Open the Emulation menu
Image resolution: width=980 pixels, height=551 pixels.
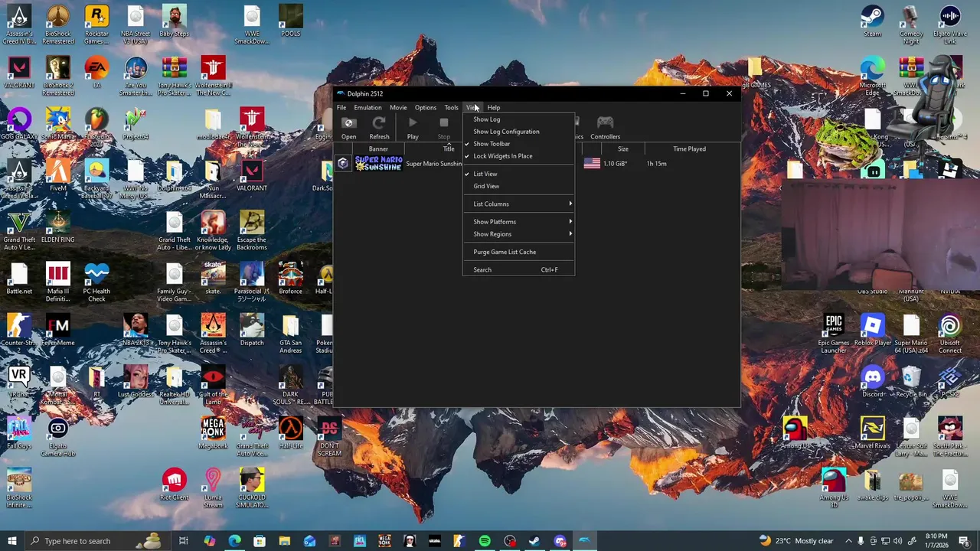point(367,107)
